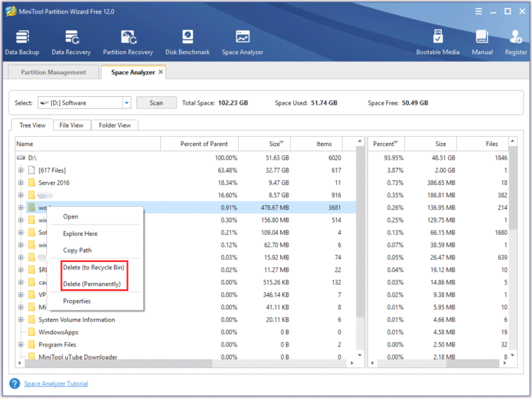
Task: Start the Disk Benchmark tool
Action: click(x=187, y=43)
